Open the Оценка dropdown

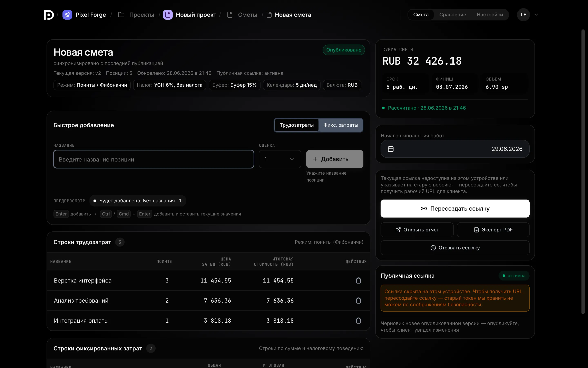[x=280, y=159]
